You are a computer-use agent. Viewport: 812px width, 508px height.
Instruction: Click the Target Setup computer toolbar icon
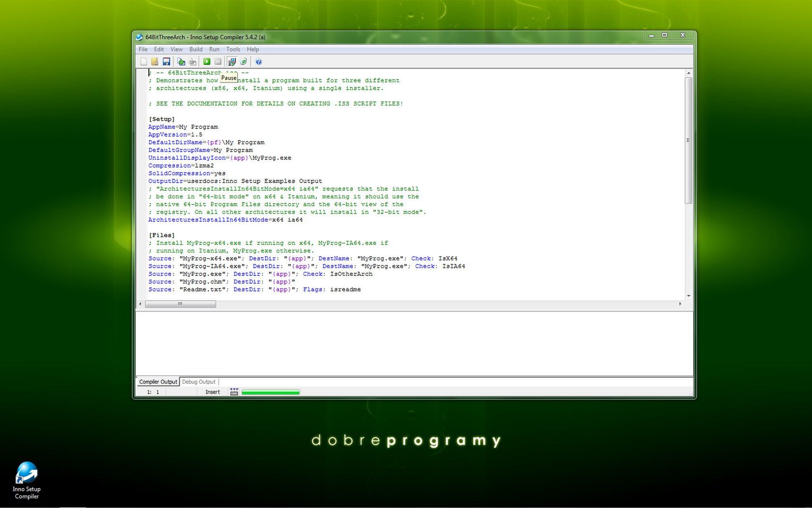pyautogui.click(x=232, y=61)
